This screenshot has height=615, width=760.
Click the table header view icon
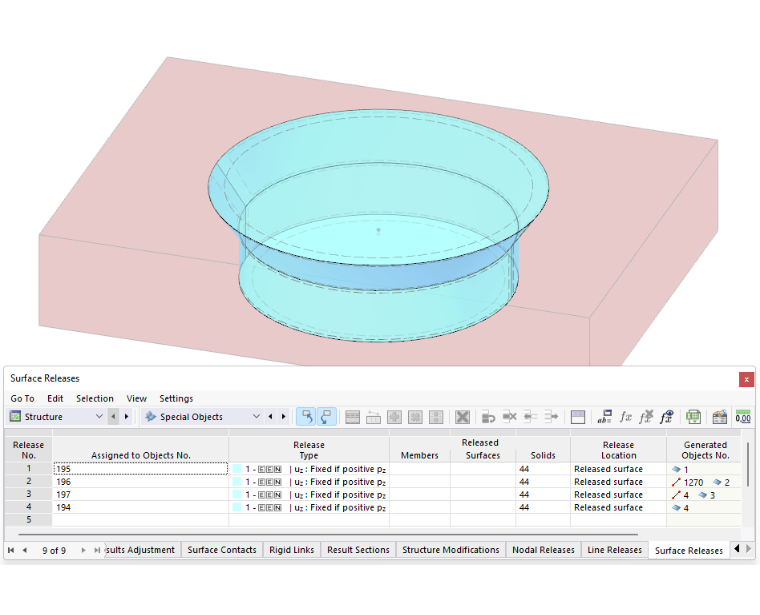point(578,417)
